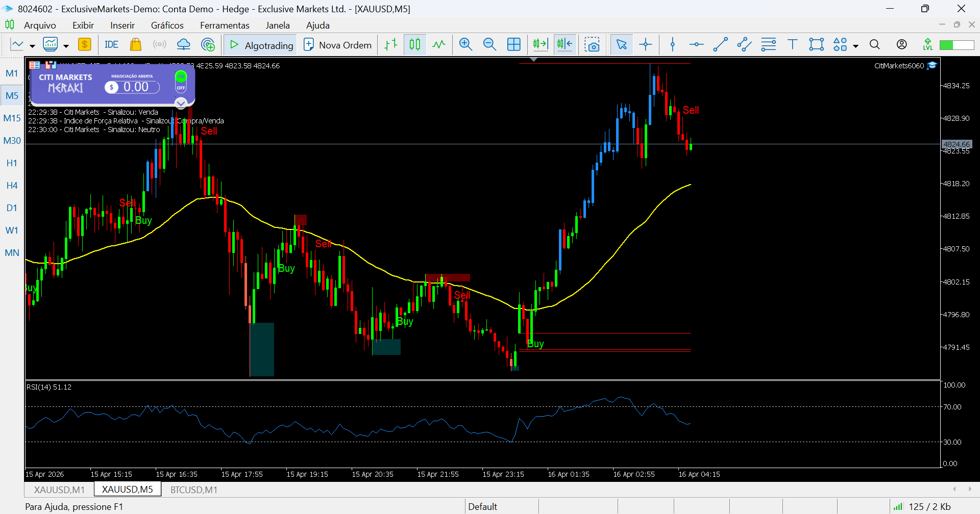
Task: Open the Market shopping bag icon
Action: coord(135,45)
